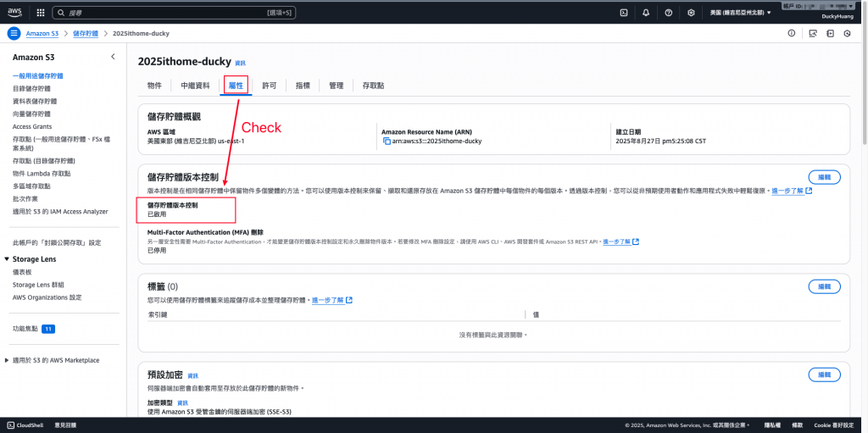The width and height of the screenshot is (868, 433).
Task: Open 物件 Lambda 存取點 in sidebar
Action: click(x=42, y=174)
